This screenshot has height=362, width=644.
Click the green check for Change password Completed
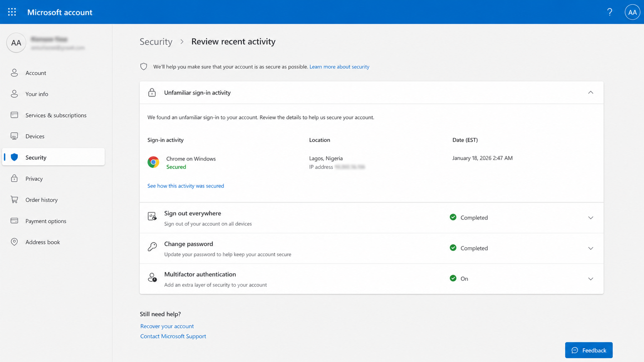pos(453,248)
